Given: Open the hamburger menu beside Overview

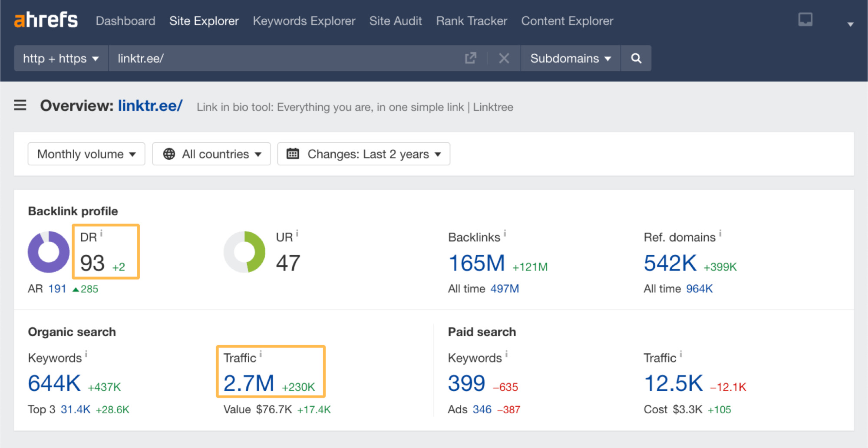Looking at the screenshot, I should (x=20, y=105).
